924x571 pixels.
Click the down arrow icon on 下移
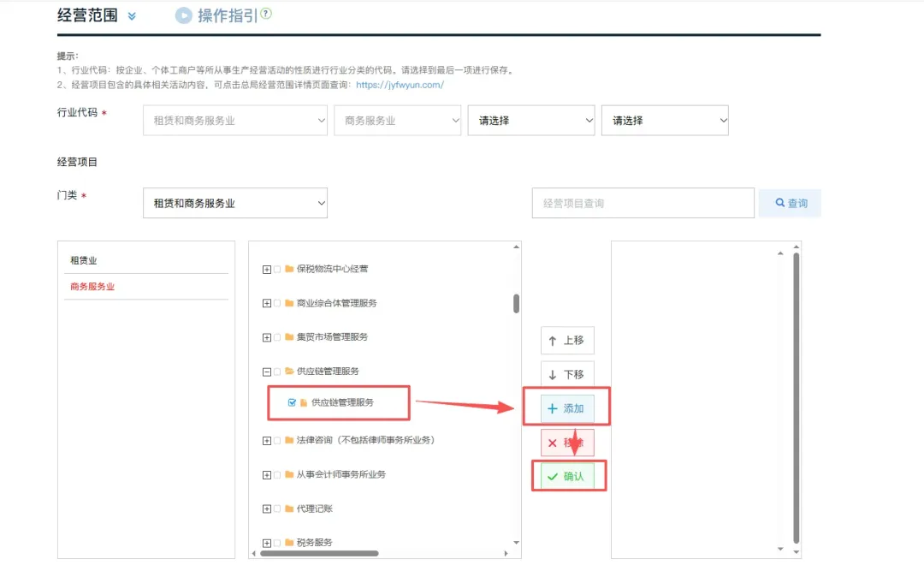pos(554,374)
